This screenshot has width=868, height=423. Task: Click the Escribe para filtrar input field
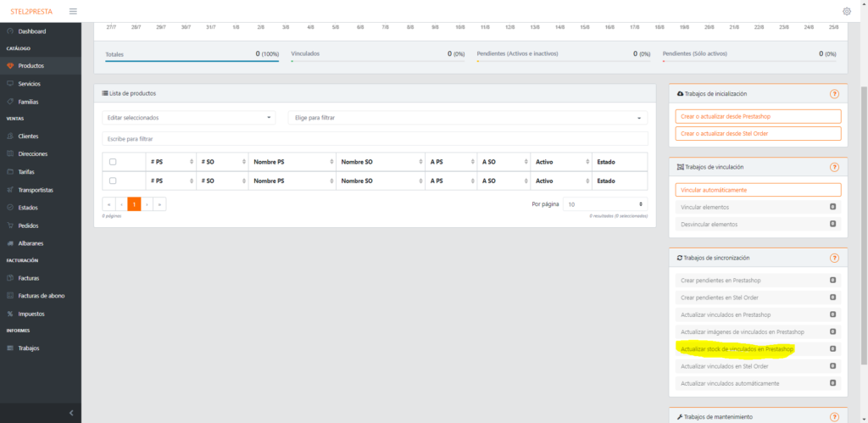pyautogui.click(x=375, y=138)
